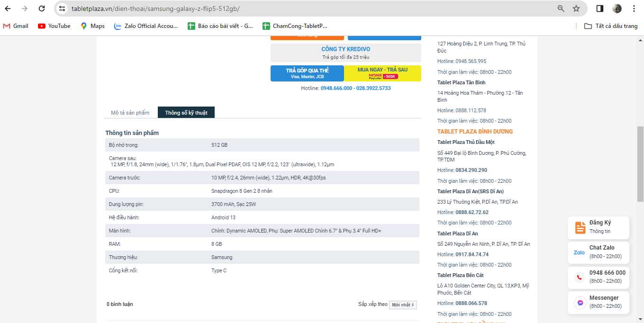
Task: Open ChamCong-TabletP sheet bookmark
Action: (x=295, y=26)
